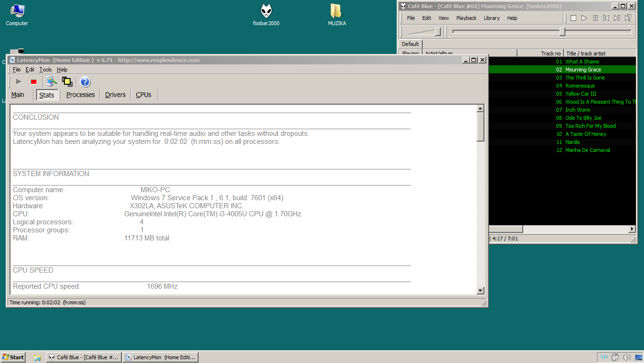The height and width of the screenshot is (363, 644).
Task: Click the volume speaker tray icon
Action: tap(626, 357)
